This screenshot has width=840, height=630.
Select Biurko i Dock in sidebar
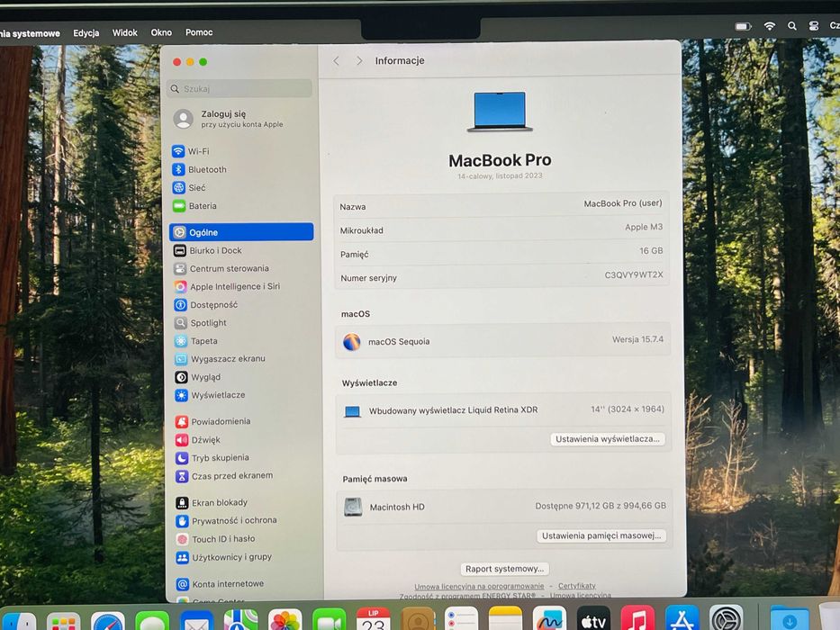coord(208,250)
